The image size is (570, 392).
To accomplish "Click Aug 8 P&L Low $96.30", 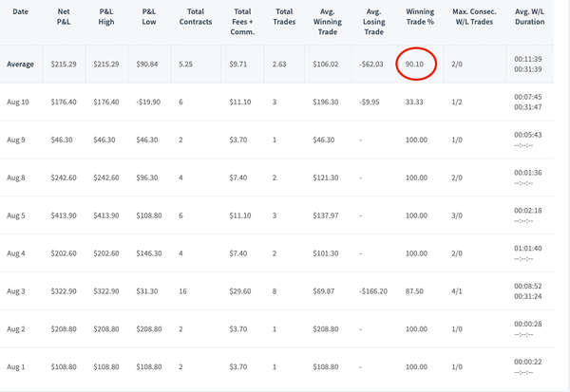I will point(147,177).
